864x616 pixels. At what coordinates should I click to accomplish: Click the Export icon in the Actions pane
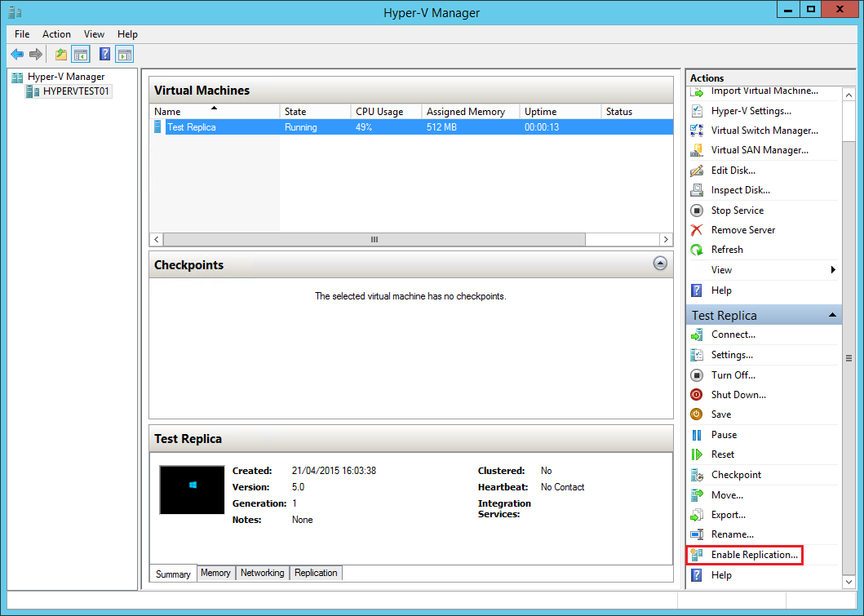(697, 515)
